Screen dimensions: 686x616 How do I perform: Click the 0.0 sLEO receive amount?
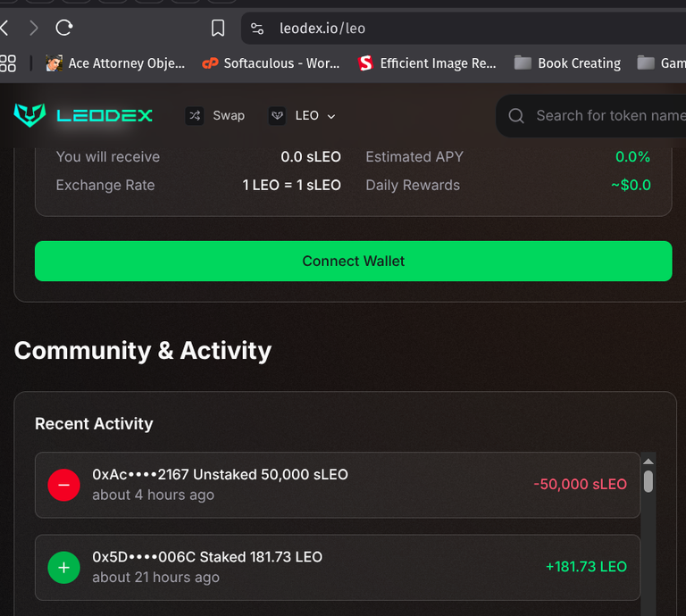coord(311,157)
